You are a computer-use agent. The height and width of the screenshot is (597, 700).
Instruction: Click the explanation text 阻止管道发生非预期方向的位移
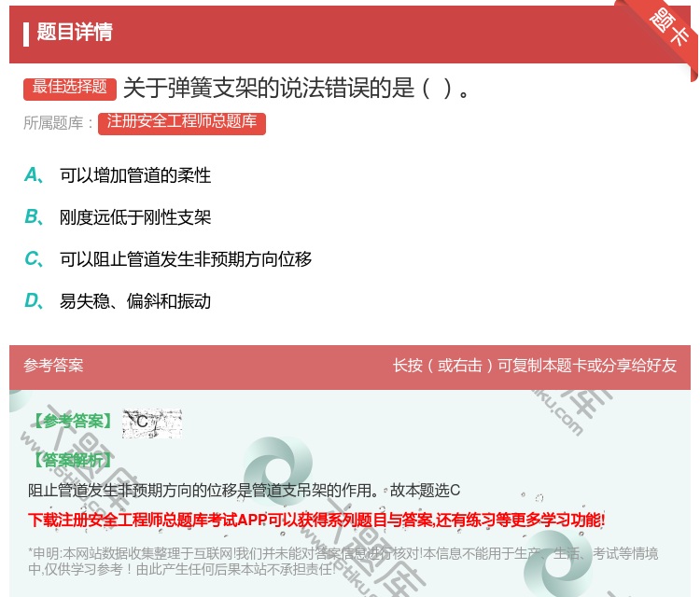pyautogui.click(x=244, y=491)
